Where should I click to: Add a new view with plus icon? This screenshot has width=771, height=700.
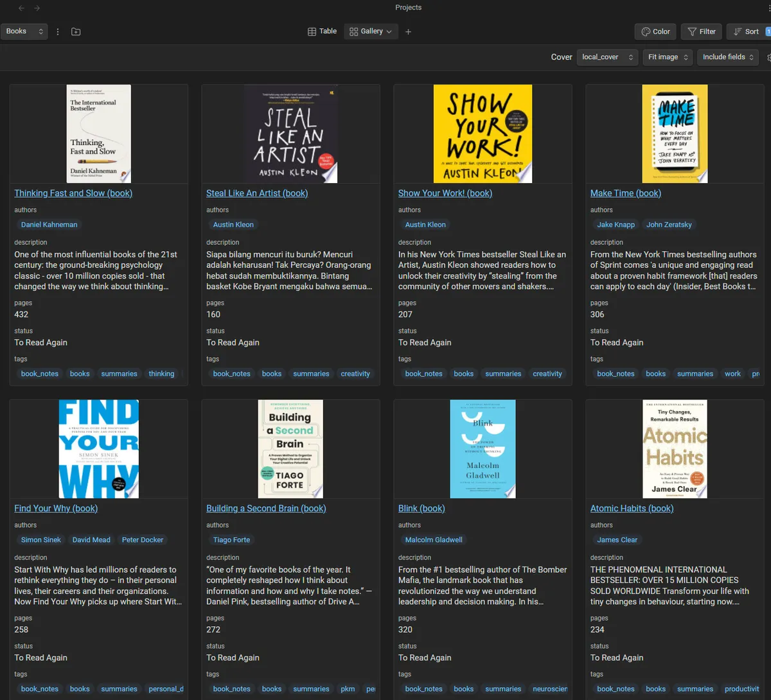[408, 31]
